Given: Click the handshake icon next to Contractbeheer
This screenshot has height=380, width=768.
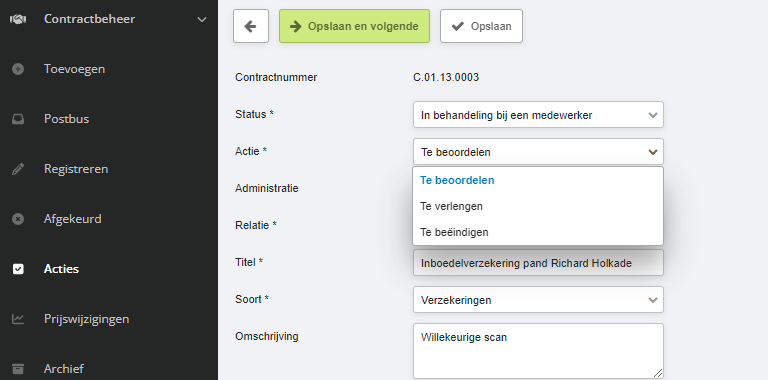Looking at the screenshot, I should 18,19.
